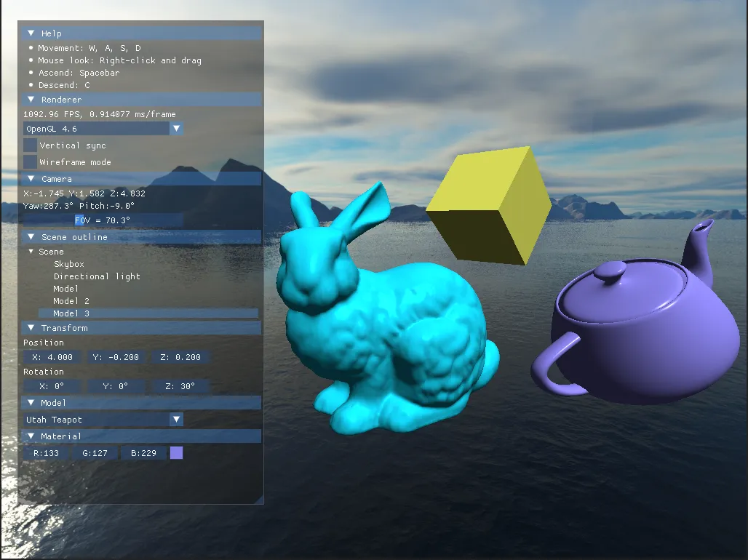The width and height of the screenshot is (748, 560).
Task: Collapse the Scene tree node
Action: pos(30,251)
